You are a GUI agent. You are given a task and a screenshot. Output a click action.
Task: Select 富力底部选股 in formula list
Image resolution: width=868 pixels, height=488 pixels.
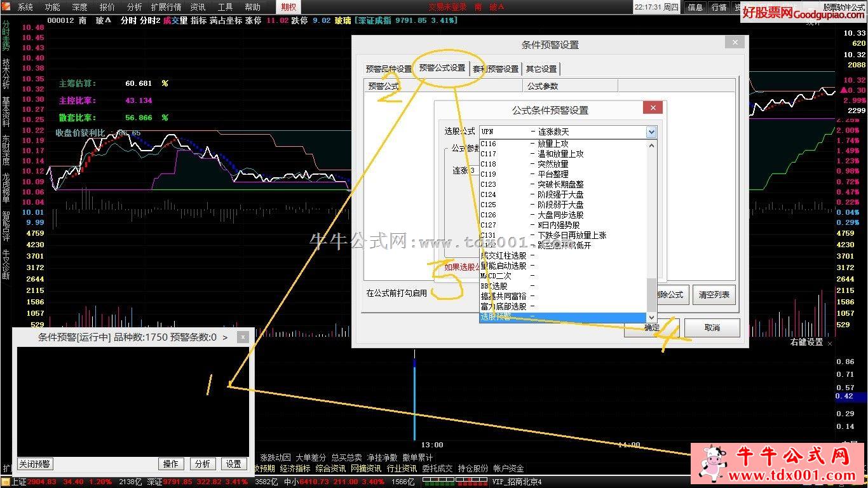pyautogui.click(x=562, y=306)
